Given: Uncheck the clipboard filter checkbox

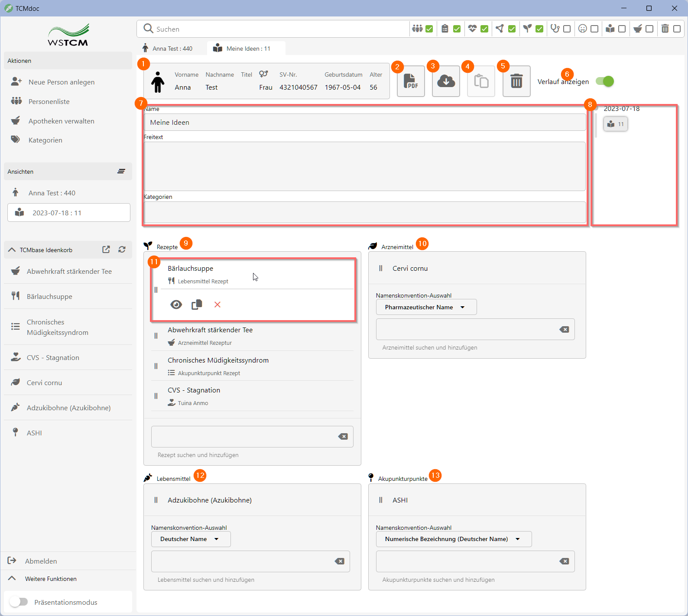Looking at the screenshot, I should (x=457, y=29).
